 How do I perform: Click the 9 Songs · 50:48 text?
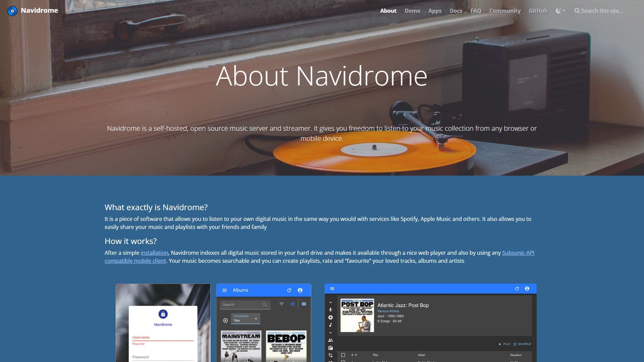click(x=389, y=321)
